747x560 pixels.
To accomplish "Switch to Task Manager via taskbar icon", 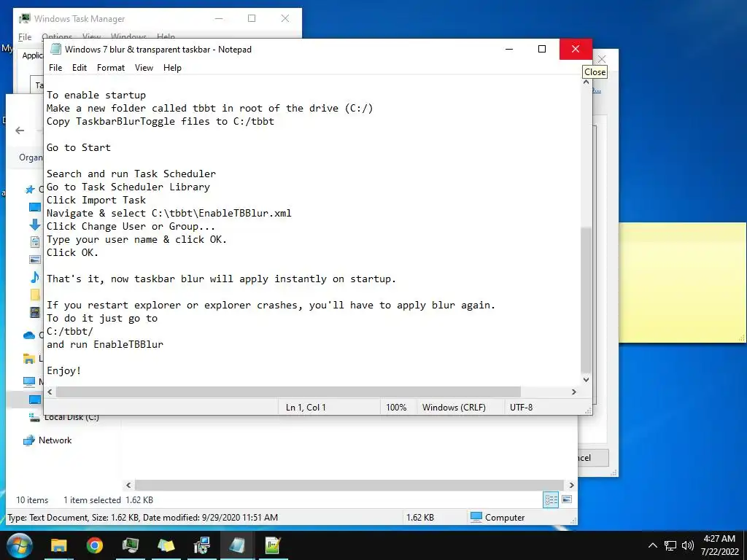I will click(130, 545).
